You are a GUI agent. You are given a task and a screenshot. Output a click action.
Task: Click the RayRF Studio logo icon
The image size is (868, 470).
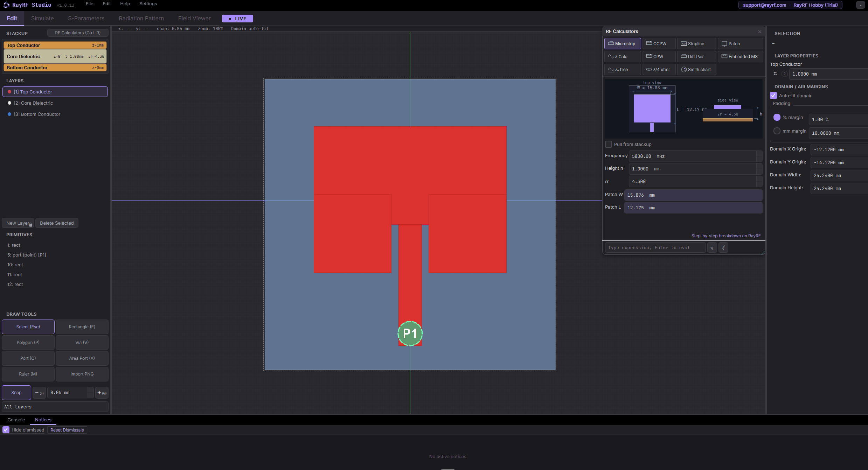click(6, 5)
